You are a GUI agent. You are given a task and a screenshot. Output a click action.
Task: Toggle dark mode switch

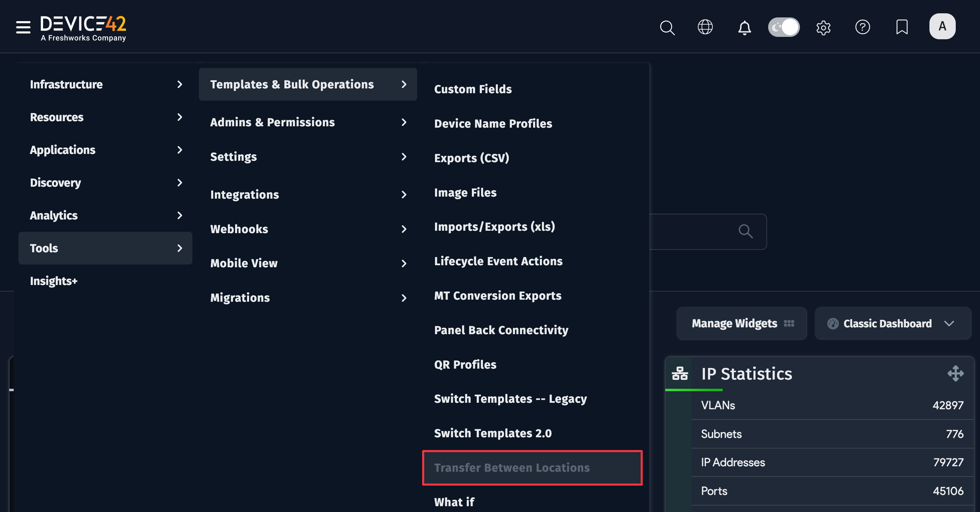pyautogui.click(x=784, y=27)
